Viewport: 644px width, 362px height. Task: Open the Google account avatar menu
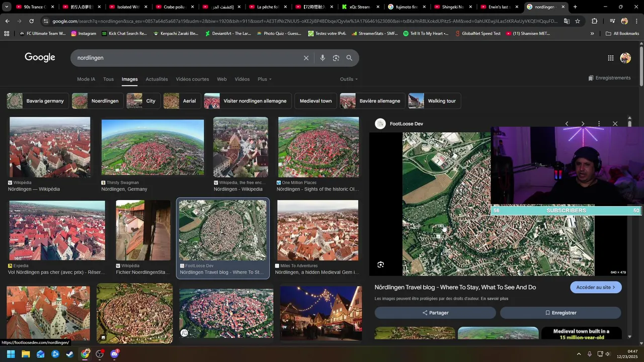[x=625, y=58]
